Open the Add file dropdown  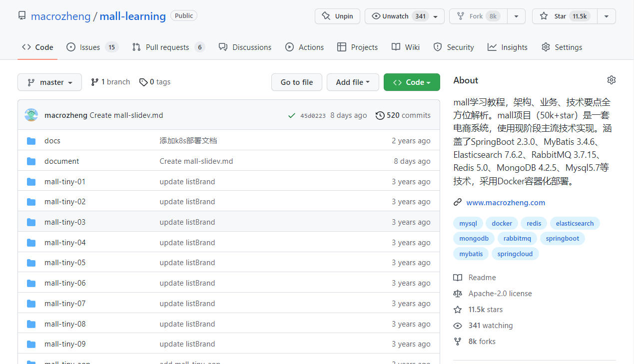(x=353, y=82)
